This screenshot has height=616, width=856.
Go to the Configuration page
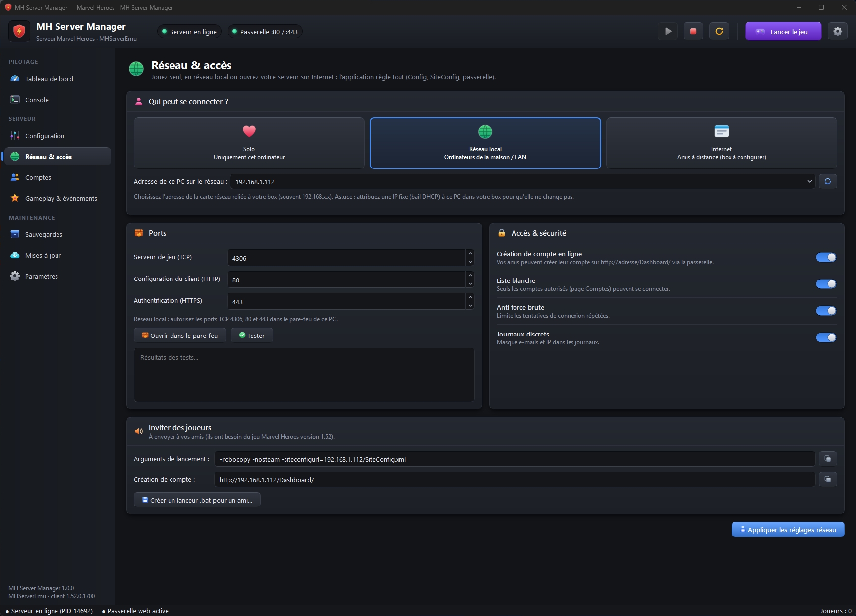57,136
